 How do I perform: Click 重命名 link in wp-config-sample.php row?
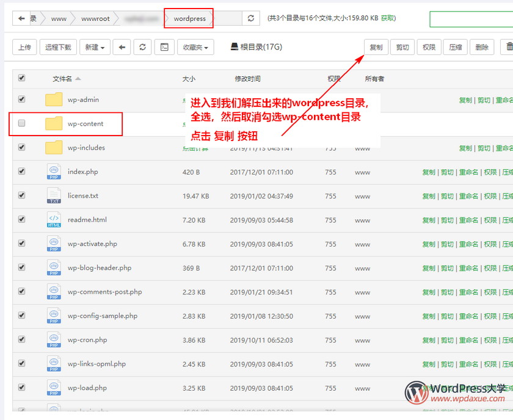468,316
